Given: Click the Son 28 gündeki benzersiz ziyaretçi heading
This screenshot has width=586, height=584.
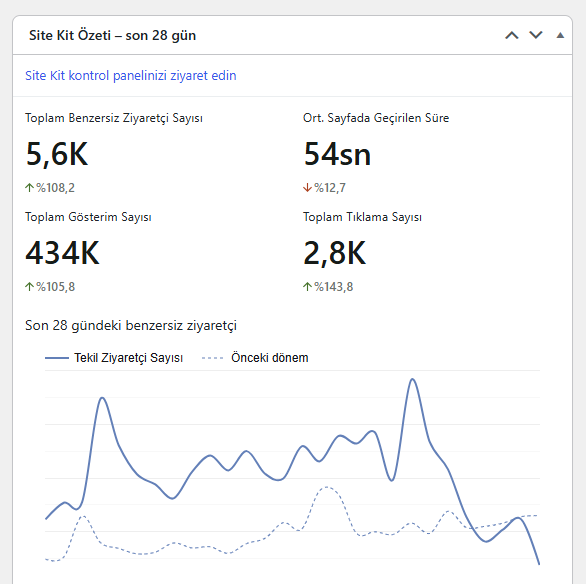Looking at the screenshot, I should (131, 325).
